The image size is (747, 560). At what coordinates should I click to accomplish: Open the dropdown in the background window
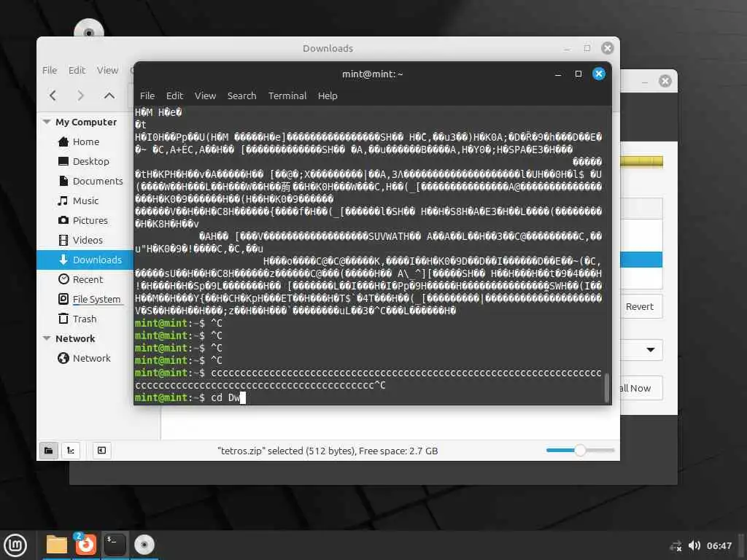[x=650, y=349]
